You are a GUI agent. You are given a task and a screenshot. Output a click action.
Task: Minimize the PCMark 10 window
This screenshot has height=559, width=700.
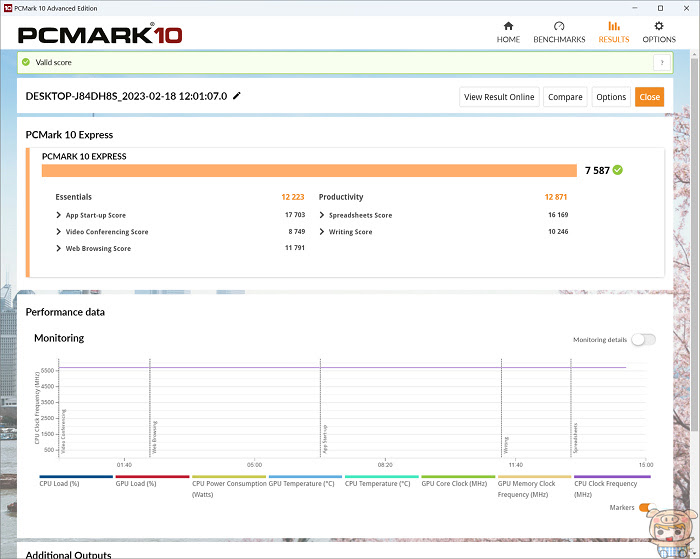coord(635,8)
